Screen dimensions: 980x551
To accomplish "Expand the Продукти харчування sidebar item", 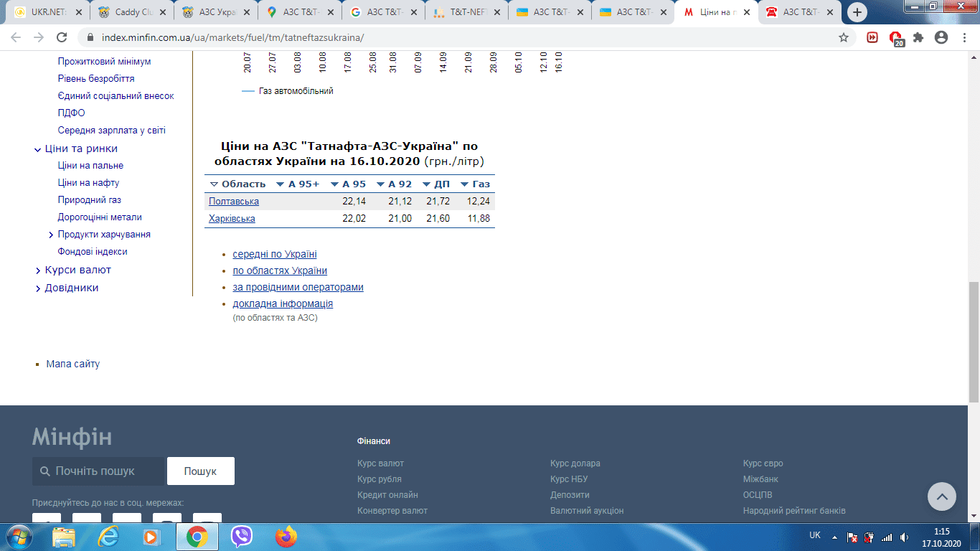I will click(103, 235).
